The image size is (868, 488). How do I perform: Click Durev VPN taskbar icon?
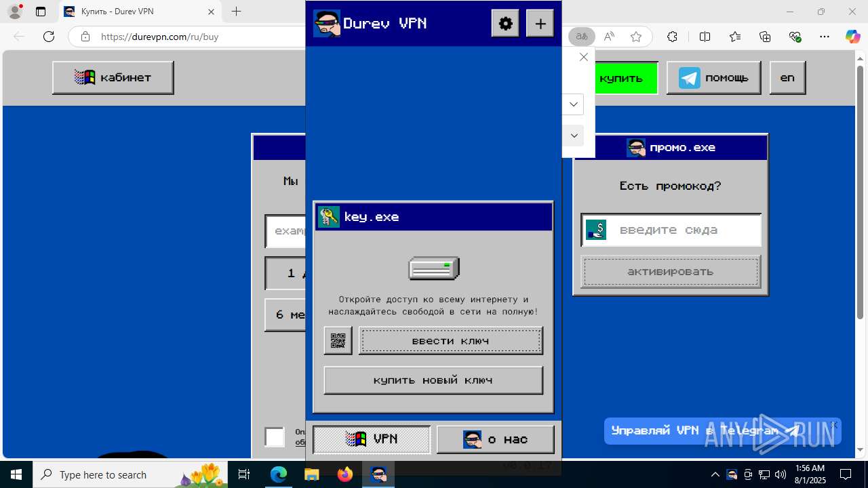pyautogui.click(x=378, y=474)
